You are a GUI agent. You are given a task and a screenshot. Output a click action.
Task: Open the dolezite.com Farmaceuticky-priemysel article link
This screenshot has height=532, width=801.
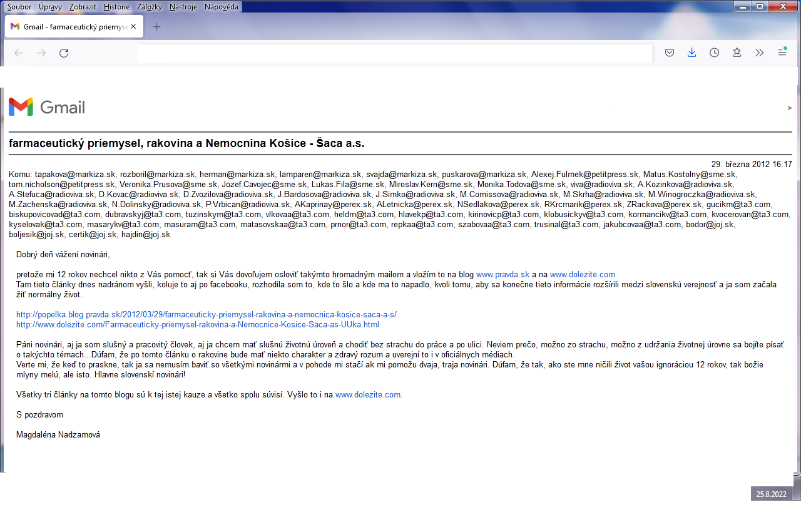click(x=197, y=325)
